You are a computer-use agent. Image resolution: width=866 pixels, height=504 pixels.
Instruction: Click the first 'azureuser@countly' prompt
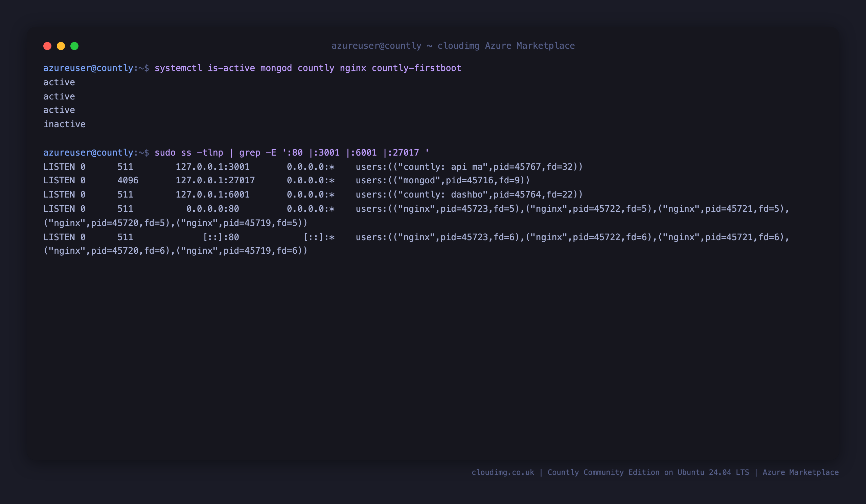(88, 68)
